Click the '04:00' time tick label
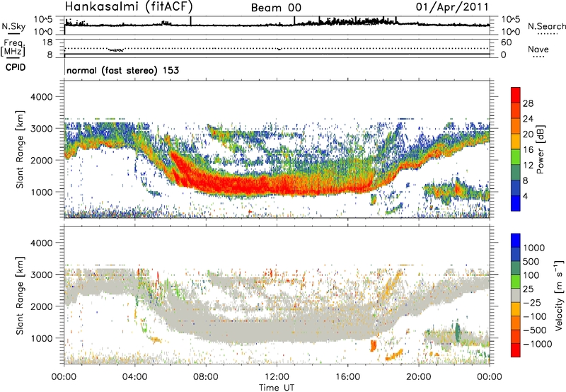Screen dimensions: 566x392 click(134, 377)
